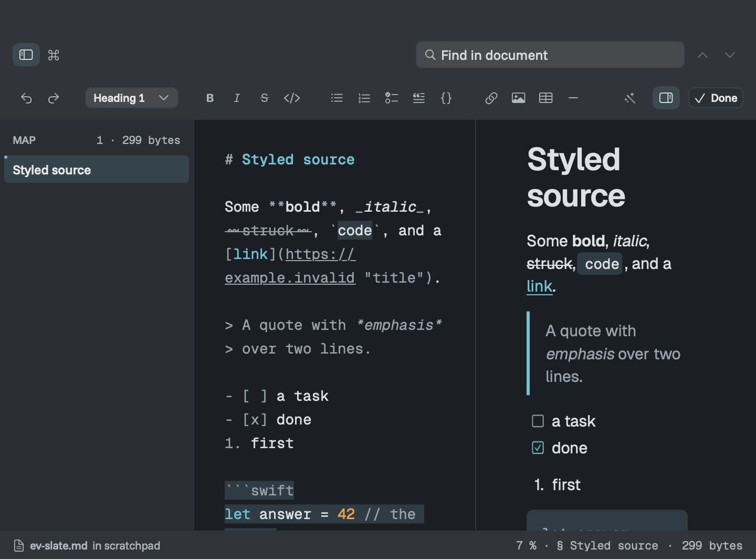Open the Heading 1 style dropdown
Image resolution: width=756 pixels, height=559 pixels.
131,98
